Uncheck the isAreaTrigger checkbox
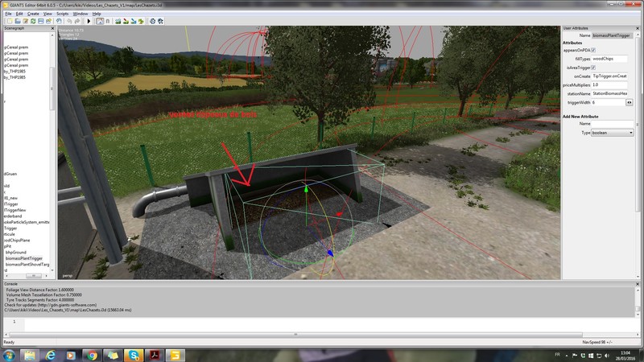Image resolution: width=644 pixels, height=362 pixels. coord(594,68)
